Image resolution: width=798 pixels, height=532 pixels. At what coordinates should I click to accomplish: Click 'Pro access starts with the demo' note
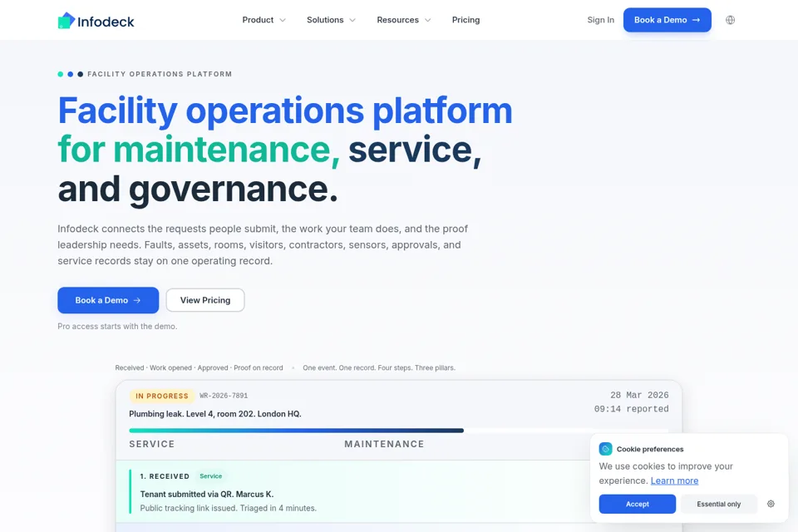tap(117, 327)
